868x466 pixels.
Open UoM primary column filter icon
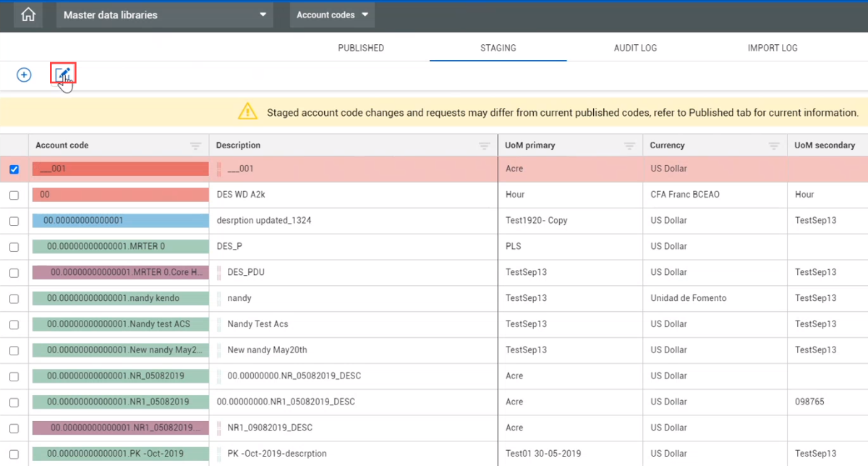pos(629,145)
